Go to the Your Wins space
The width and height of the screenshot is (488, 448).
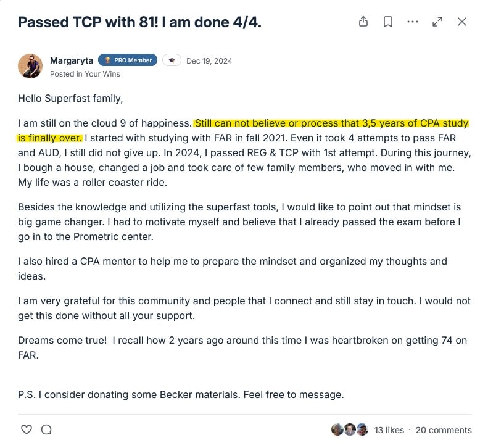102,74
